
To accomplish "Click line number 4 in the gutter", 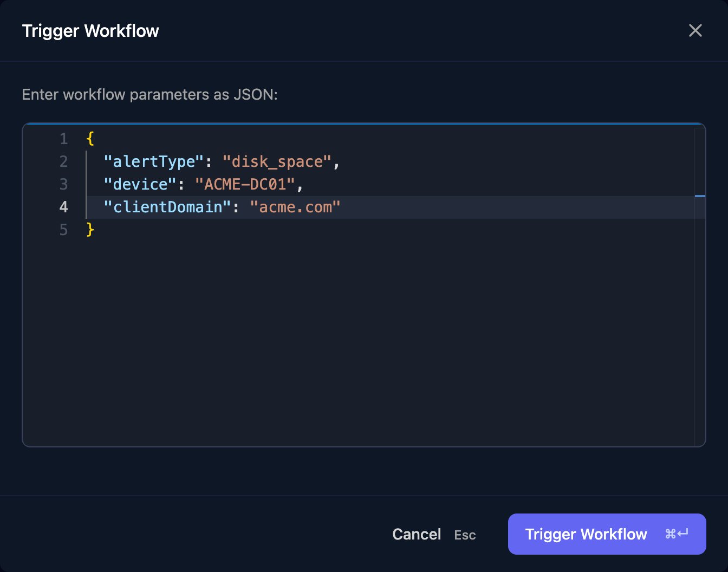I will pos(63,207).
